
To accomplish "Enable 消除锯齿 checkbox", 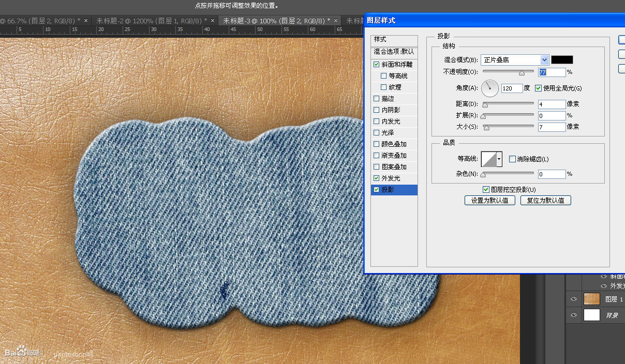I will point(512,159).
